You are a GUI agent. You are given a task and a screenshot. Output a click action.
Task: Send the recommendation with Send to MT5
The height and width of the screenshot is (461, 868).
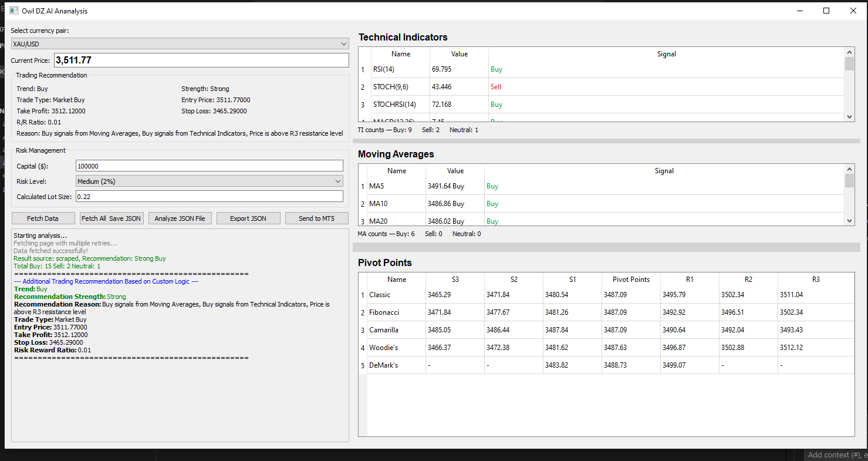click(316, 218)
